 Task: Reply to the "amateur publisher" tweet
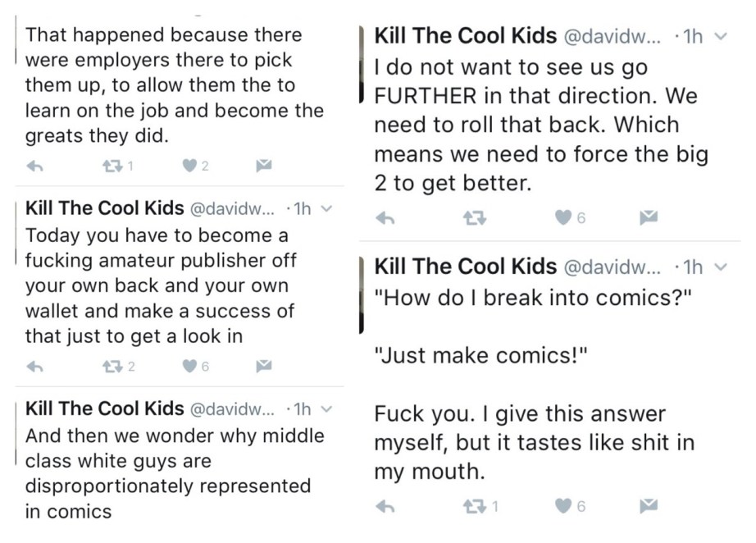point(34,366)
